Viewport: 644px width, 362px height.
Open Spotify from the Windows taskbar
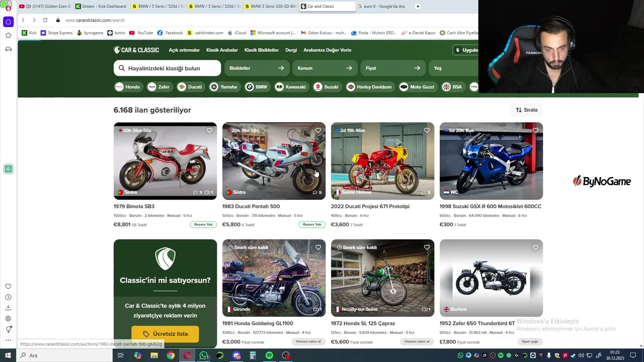(269, 355)
